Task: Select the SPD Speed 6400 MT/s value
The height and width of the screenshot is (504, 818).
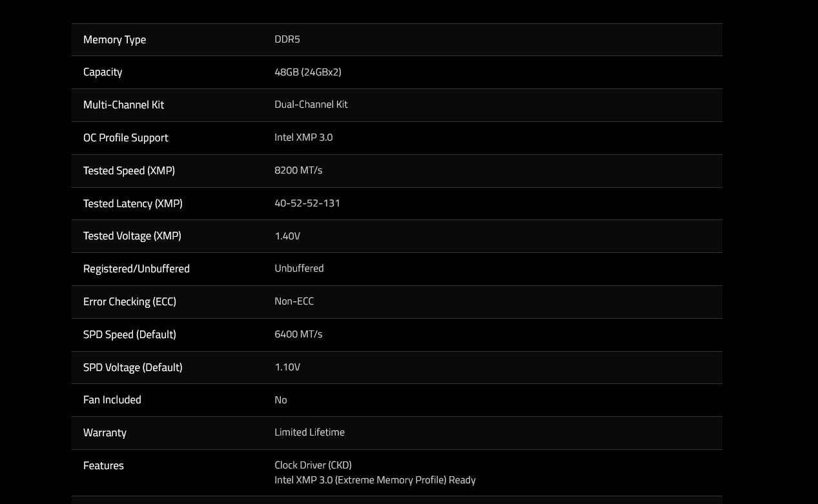Action: [298, 334]
